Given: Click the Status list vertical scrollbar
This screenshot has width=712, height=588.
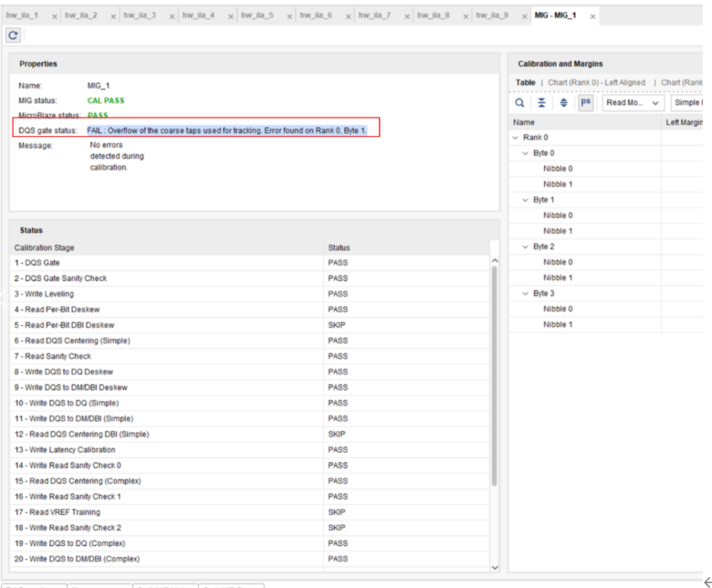Looking at the screenshot, I should click(494, 376).
